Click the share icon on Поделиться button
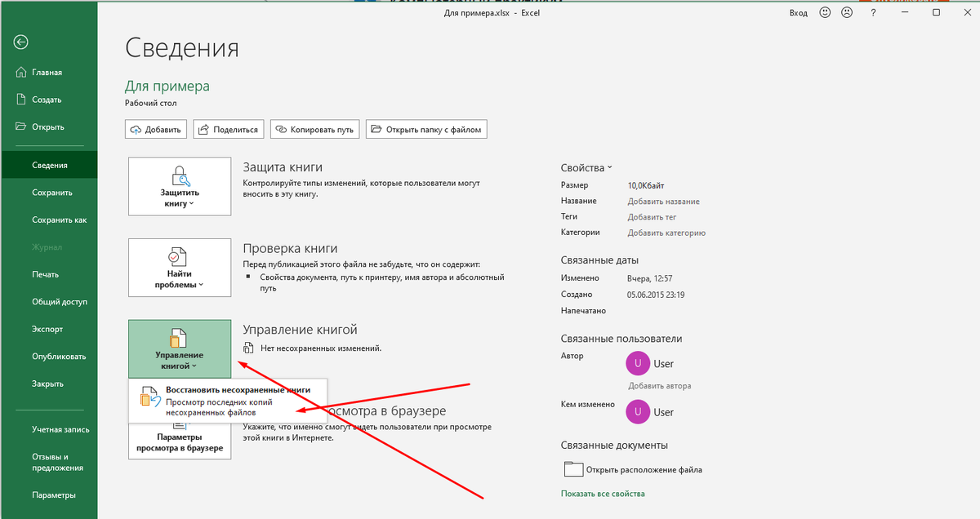Viewport: 980px width, 519px height. coord(203,129)
